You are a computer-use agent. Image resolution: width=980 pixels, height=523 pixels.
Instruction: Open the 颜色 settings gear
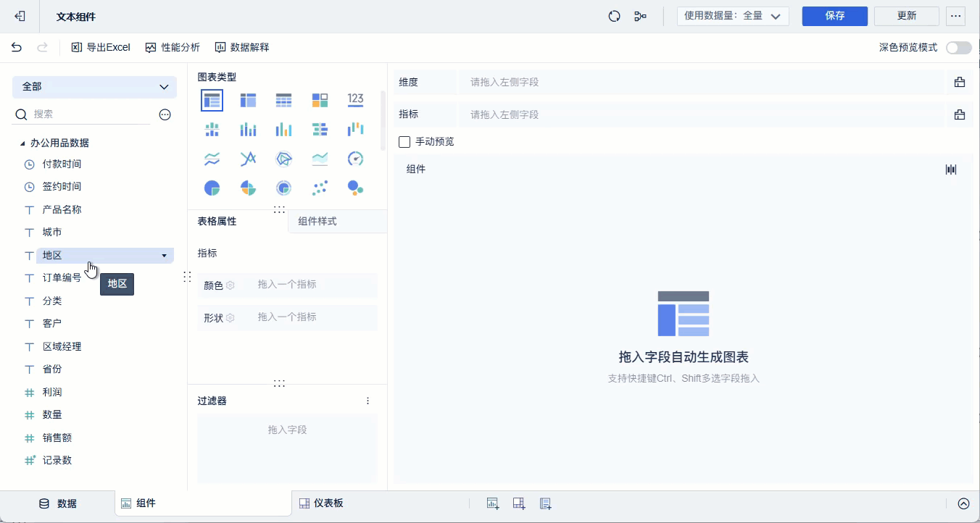[x=231, y=285]
